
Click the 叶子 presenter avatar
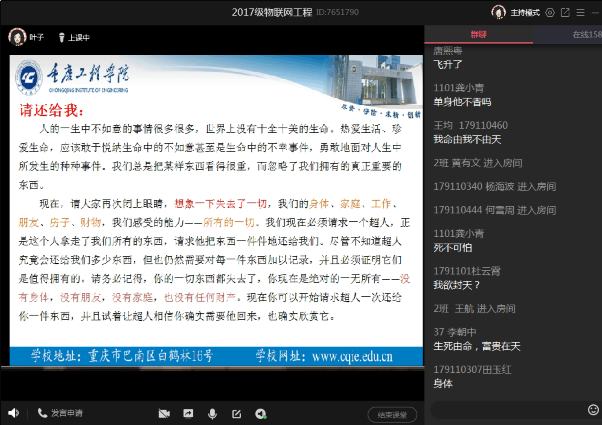[x=17, y=36]
